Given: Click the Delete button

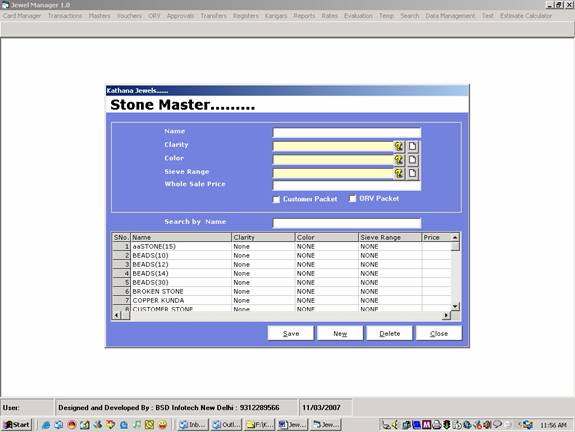Looking at the screenshot, I should pos(389,333).
